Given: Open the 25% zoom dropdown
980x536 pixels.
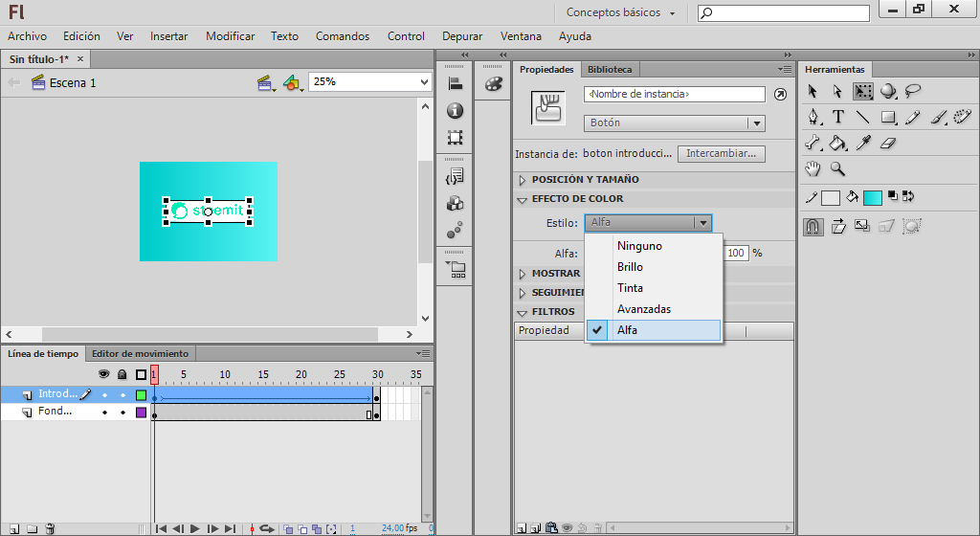Looking at the screenshot, I should point(370,82).
